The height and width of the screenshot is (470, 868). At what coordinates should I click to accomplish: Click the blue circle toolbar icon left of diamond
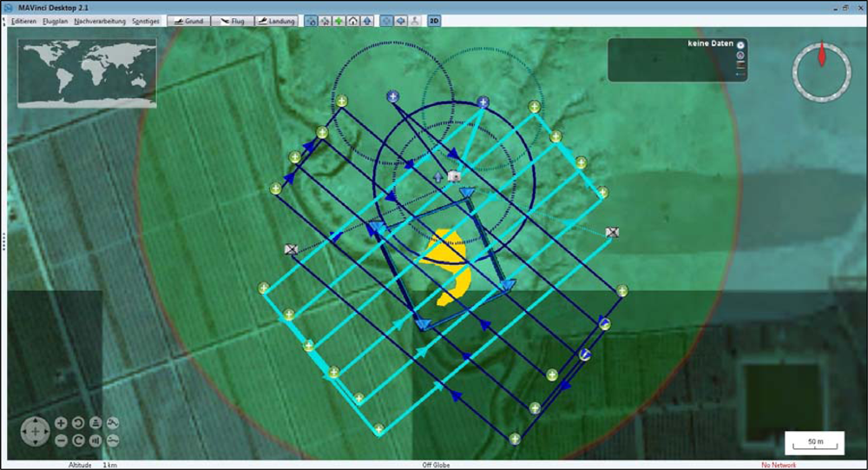point(386,21)
